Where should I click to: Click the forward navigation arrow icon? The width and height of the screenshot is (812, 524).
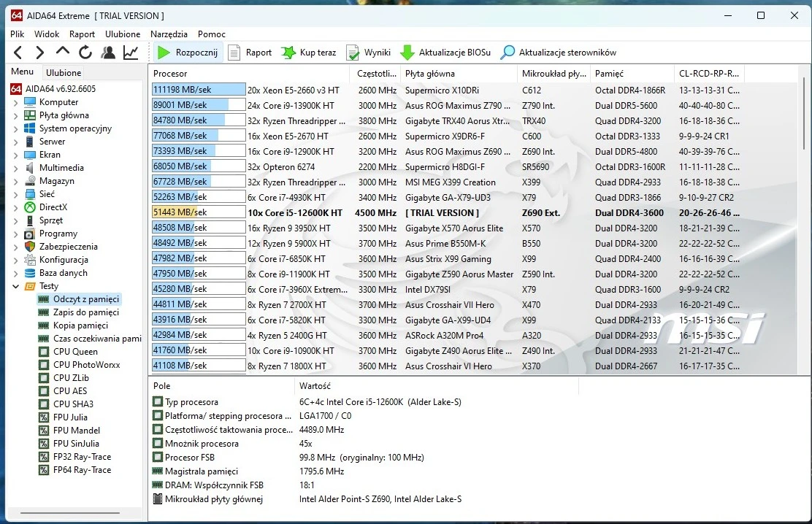tap(40, 53)
